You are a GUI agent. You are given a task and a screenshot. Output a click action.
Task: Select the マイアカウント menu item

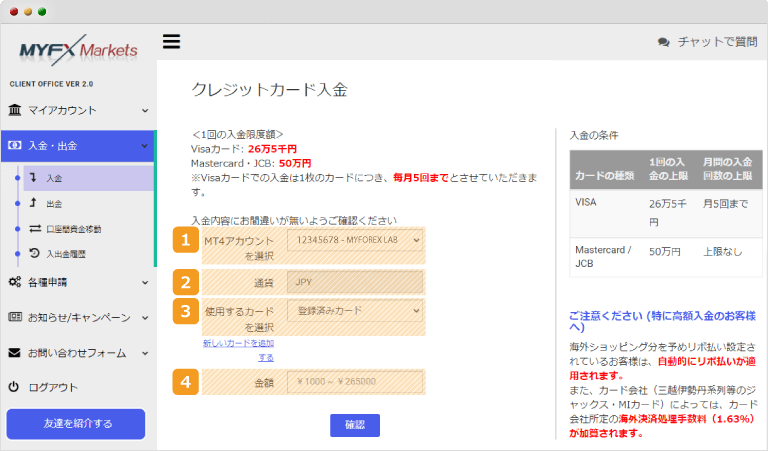(x=78, y=111)
